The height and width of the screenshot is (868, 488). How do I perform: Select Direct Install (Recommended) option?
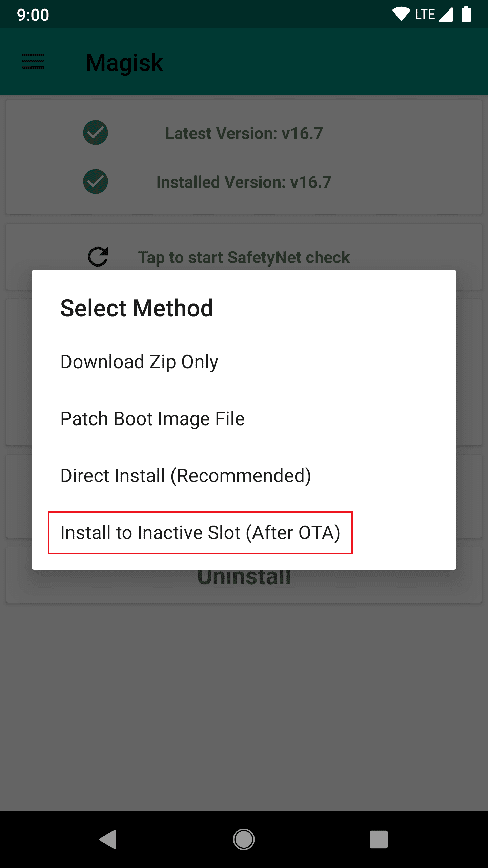coord(186,476)
